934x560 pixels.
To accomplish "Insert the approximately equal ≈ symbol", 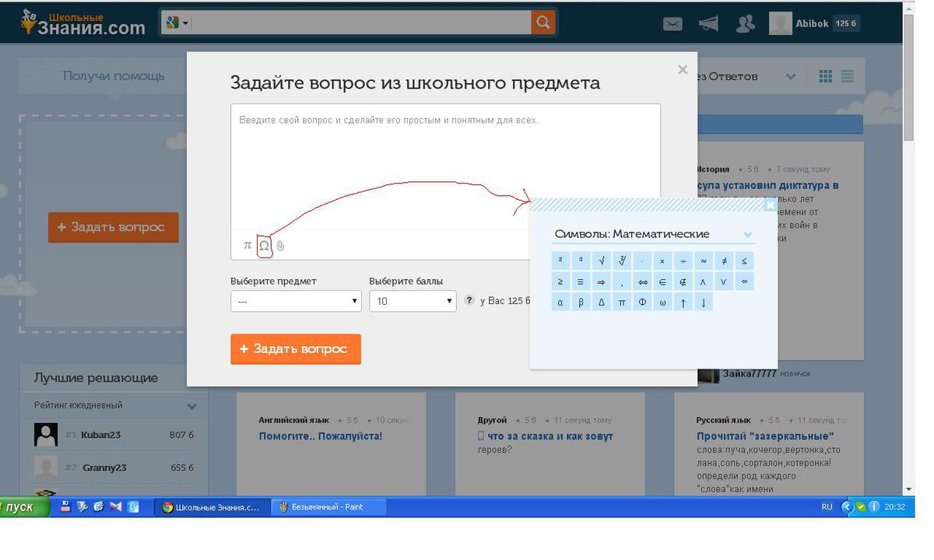I will click(x=704, y=261).
